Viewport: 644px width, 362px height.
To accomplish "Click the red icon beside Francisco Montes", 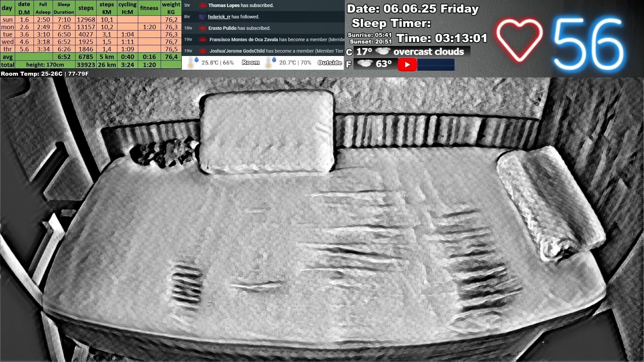I will [x=202, y=40].
